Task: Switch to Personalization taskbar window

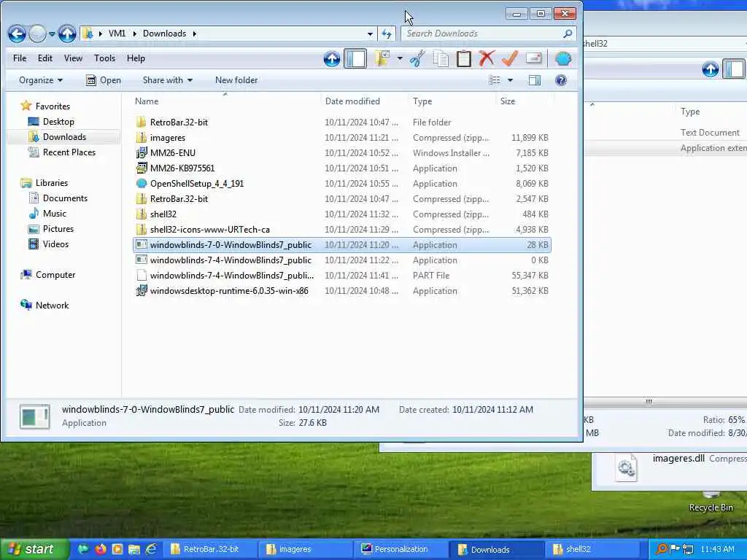Action: pos(401,549)
